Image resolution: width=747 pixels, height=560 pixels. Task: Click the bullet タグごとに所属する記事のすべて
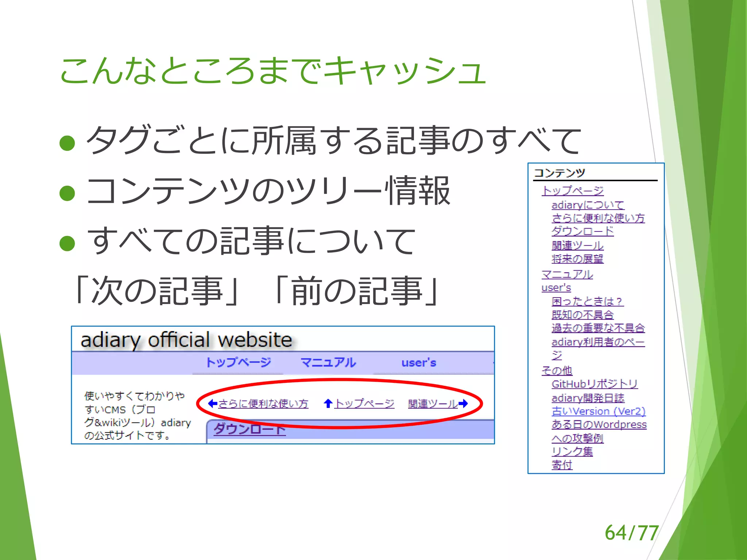tap(333, 140)
